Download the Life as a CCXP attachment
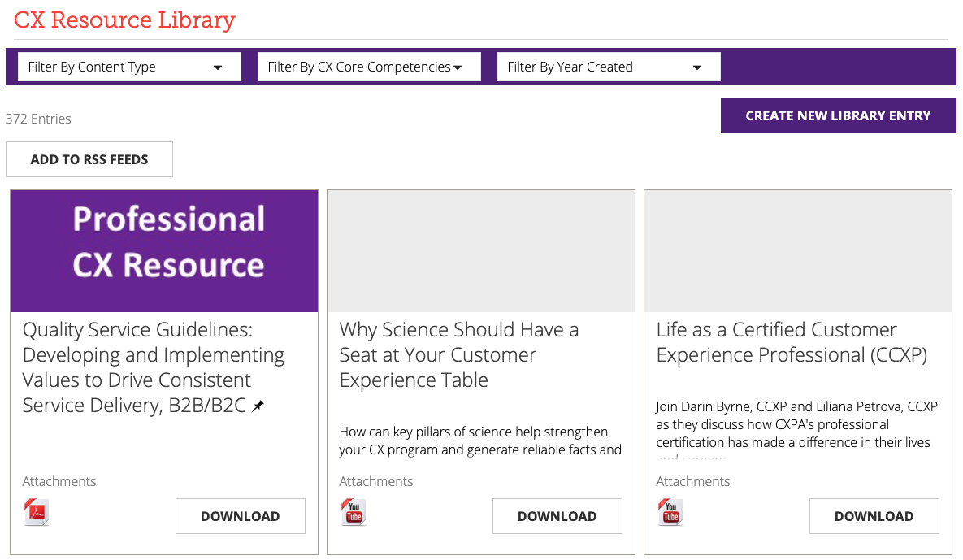The width and height of the screenshot is (963, 560). (874, 516)
